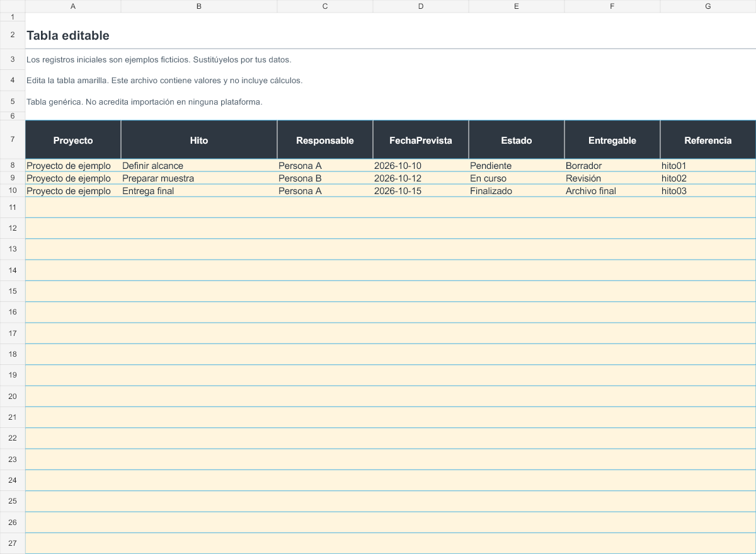Select row number 10 header
Viewport: 756px width, 554px height.
[x=13, y=191]
